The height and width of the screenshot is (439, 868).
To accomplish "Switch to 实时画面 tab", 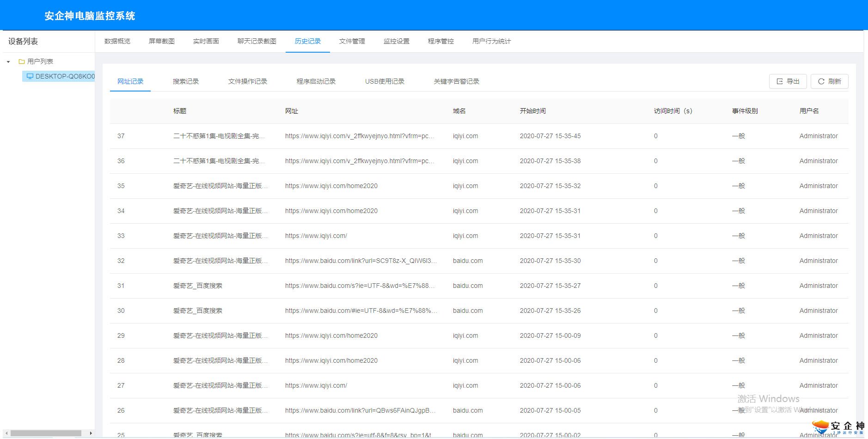I will 206,41.
